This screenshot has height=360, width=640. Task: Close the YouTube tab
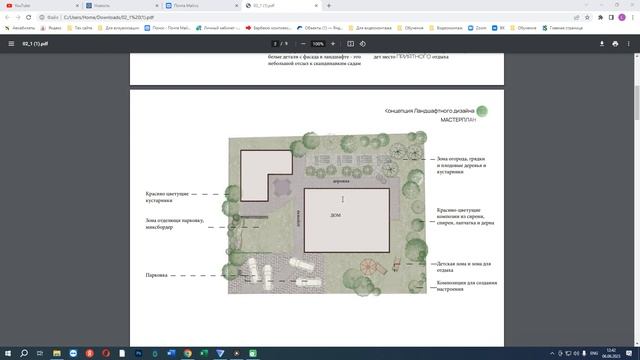[x=77, y=6]
